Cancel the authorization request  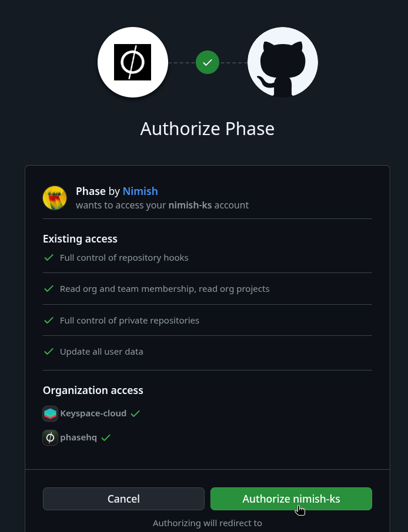(x=123, y=499)
